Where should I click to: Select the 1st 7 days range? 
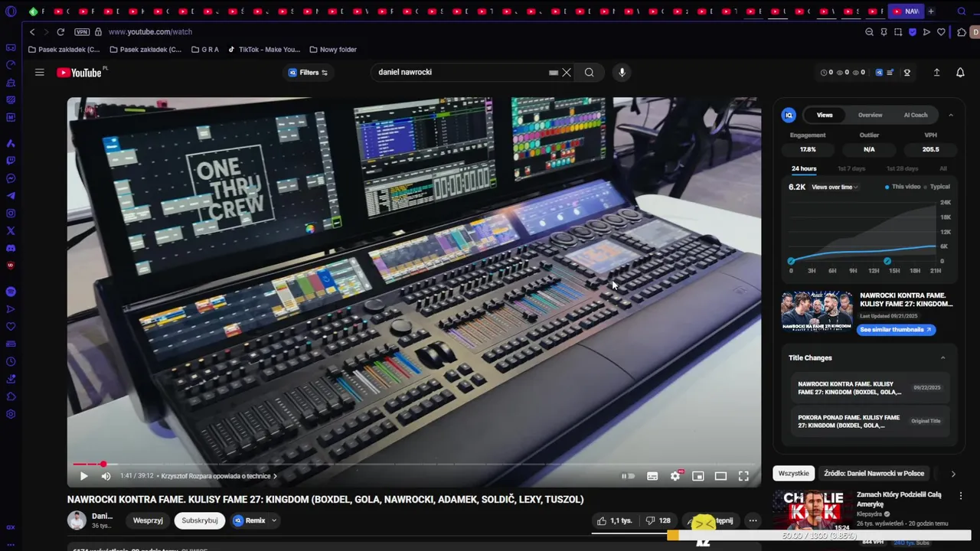point(851,168)
